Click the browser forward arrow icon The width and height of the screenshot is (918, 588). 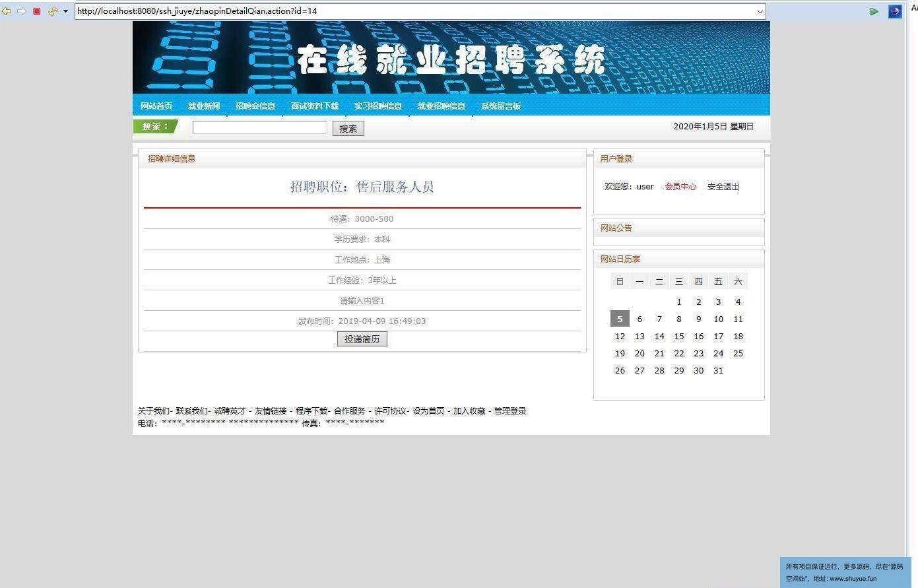[x=22, y=11]
